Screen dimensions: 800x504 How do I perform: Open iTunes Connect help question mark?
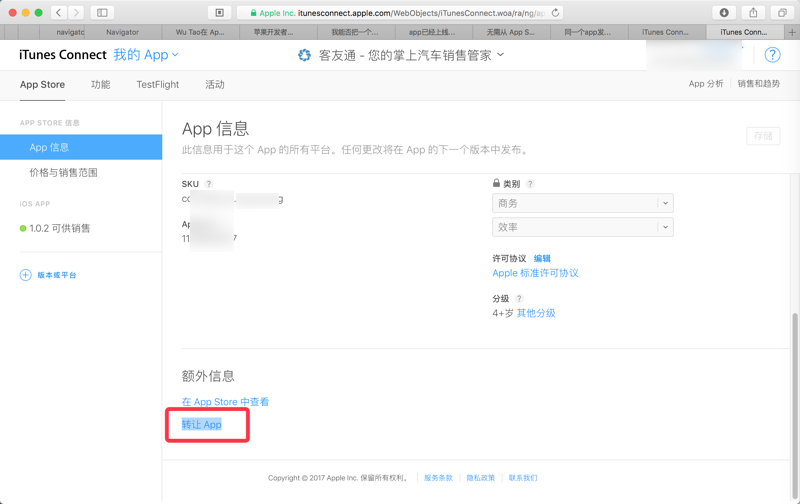tap(772, 55)
